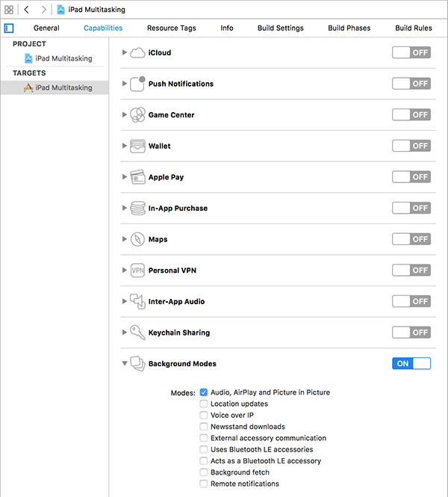Viewport: 448px width, 497px height.
Task: Switch to the Build Settings tab
Action: (x=281, y=28)
